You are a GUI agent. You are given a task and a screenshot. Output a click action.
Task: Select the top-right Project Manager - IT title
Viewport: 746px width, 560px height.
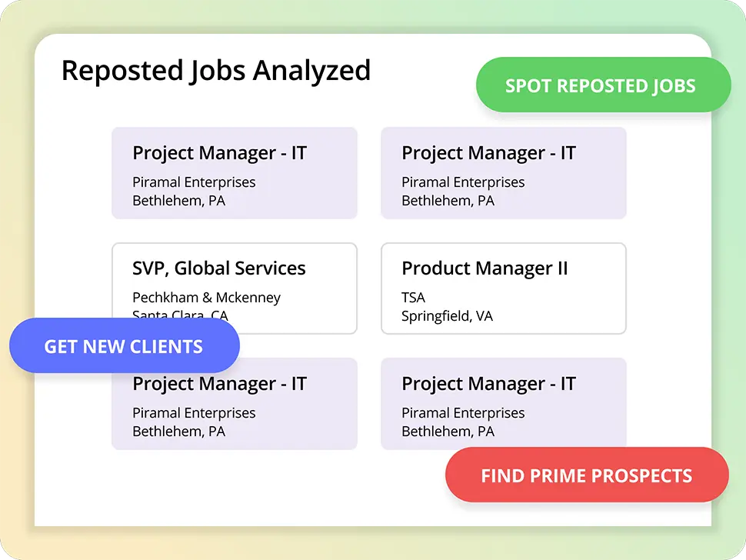tap(488, 153)
